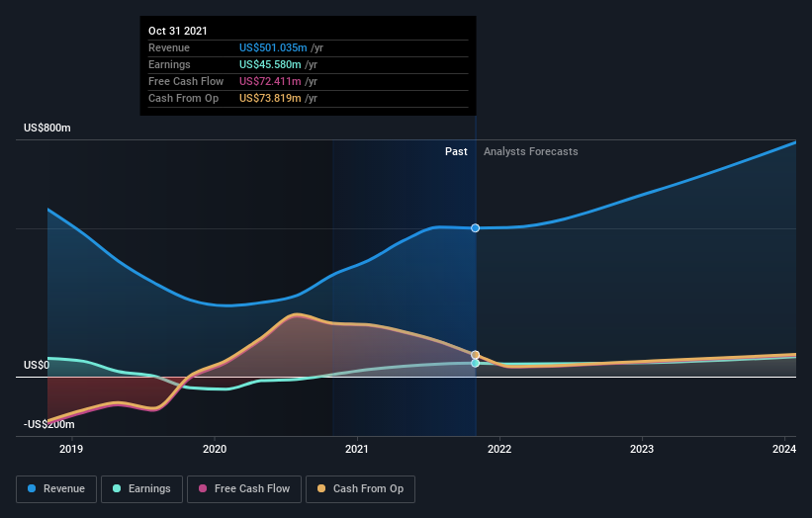Click the Free Cash Flow label in tooltip
The width and height of the screenshot is (812, 518).
point(186,81)
